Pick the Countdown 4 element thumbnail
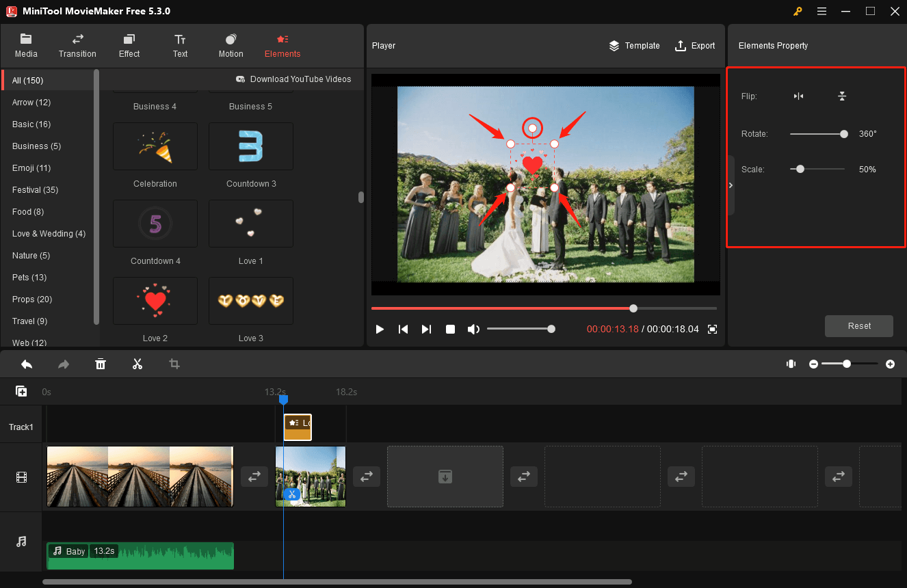Viewport: 907px width, 588px height. pos(155,224)
